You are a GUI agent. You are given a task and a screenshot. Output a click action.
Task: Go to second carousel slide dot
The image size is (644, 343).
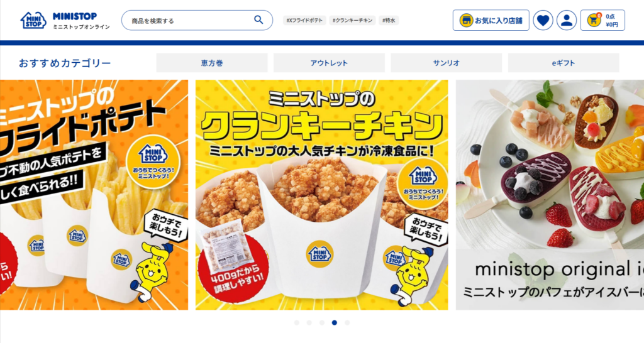[x=309, y=322]
